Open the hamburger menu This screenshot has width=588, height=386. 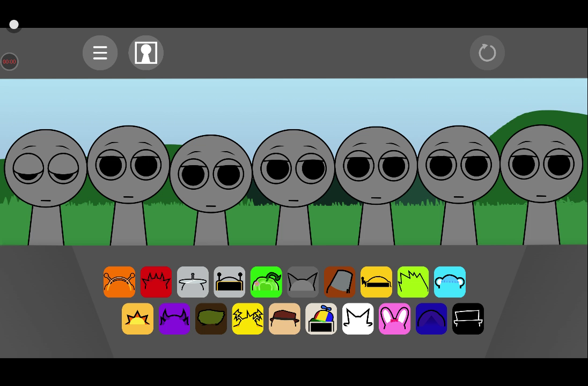coord(100,53)
